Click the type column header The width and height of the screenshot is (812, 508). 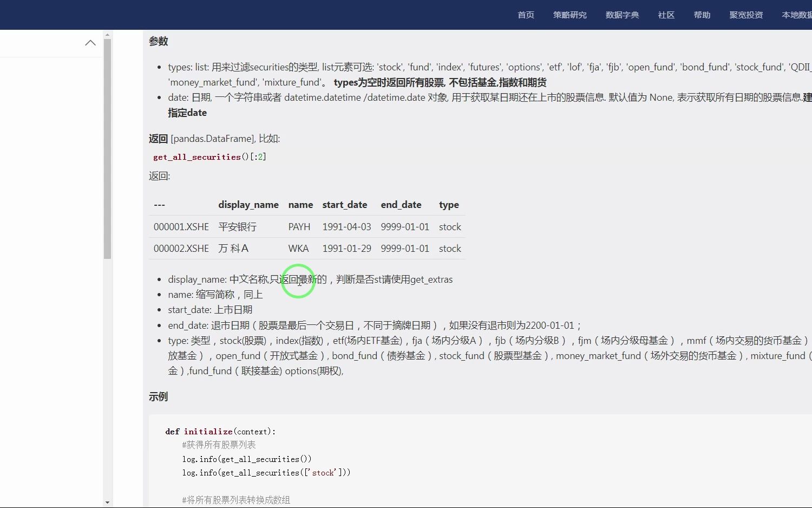click(x=449, y=205)
